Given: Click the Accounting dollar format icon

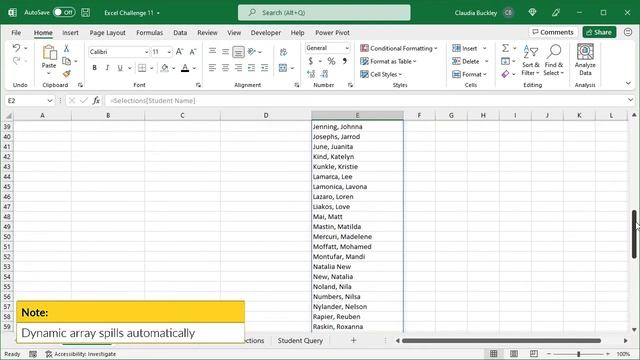Looking at the screenshot, I should pyautogui.click(x=311, y=61).
